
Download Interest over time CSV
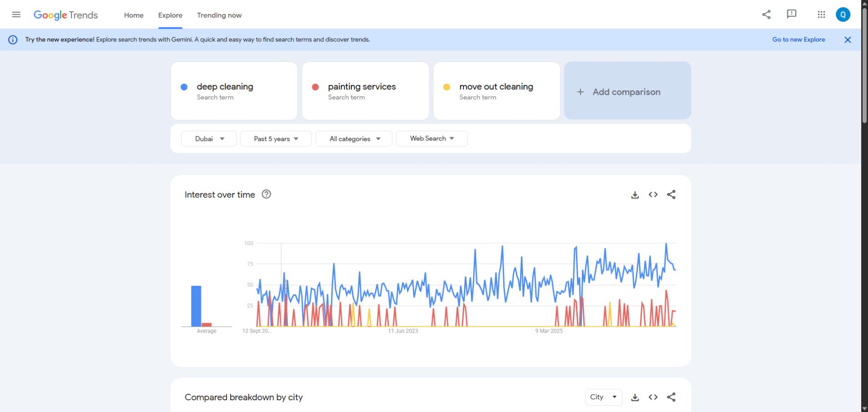[x=635, y=195]
